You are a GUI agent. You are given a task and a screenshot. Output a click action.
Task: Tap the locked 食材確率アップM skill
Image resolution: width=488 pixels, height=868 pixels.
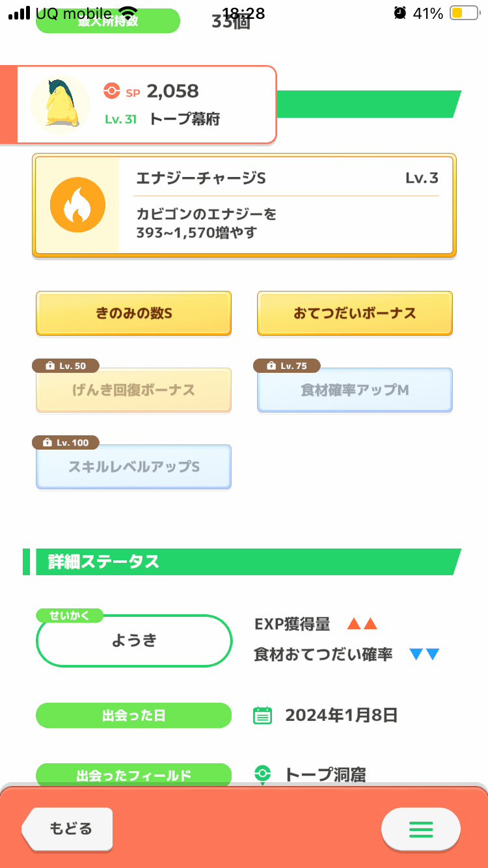355,390
